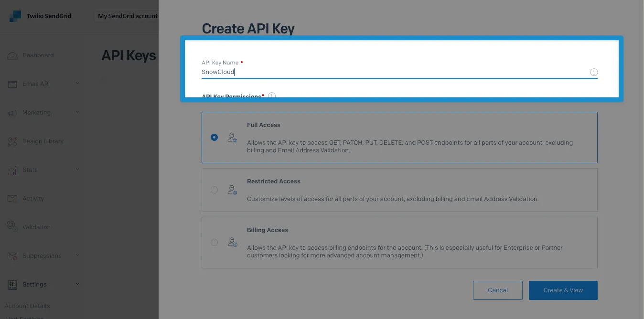
Task: Click the Billing Access user icon
Action: (x=232, y=242)
